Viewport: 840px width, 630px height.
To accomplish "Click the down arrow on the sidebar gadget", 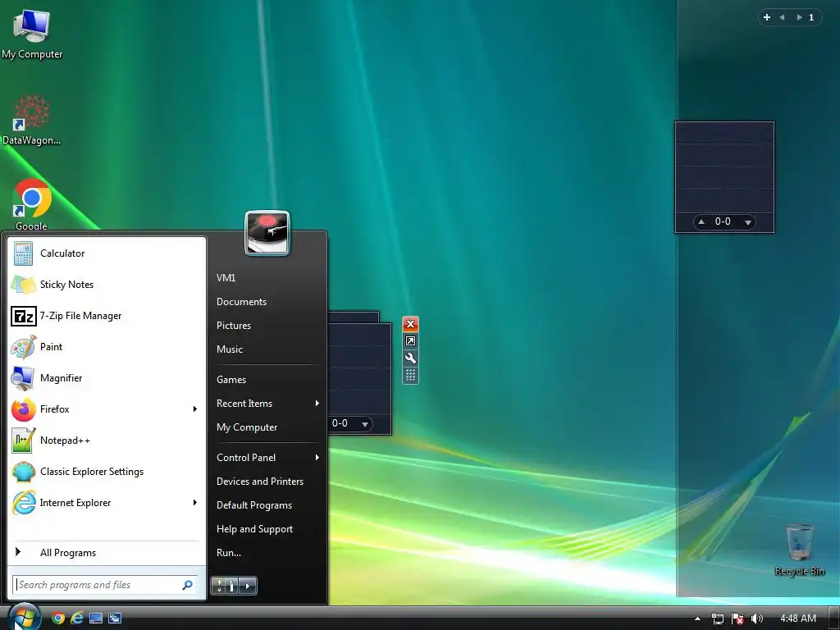I will click(x=748, y=222).
